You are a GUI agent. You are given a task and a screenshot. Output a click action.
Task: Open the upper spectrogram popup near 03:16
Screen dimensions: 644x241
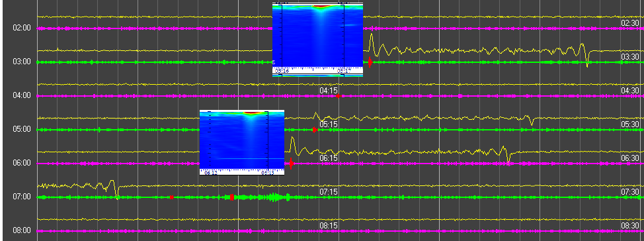[317, 40]
